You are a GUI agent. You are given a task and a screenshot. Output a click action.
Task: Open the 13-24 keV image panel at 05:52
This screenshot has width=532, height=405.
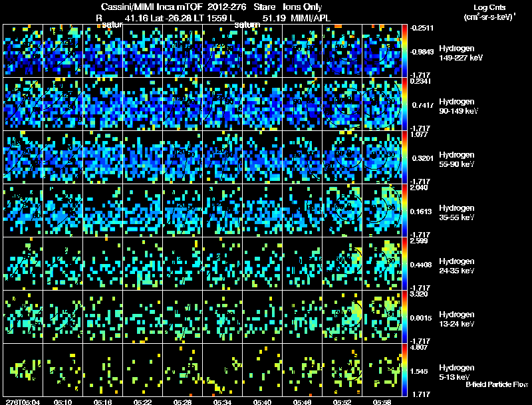coord(342,317)
